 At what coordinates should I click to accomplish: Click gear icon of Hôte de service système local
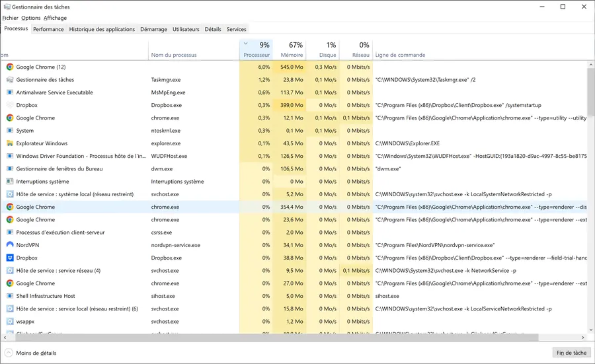(10, 194)
